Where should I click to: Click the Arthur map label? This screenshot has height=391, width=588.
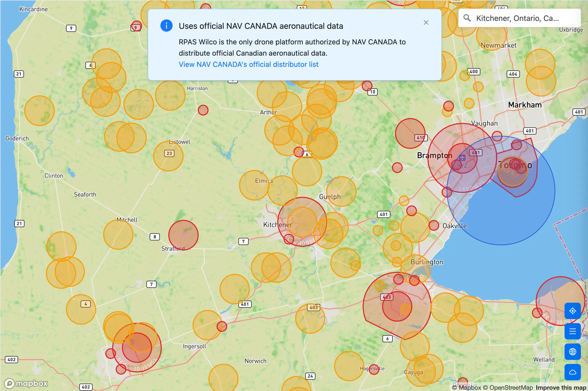tap(268, 112)
